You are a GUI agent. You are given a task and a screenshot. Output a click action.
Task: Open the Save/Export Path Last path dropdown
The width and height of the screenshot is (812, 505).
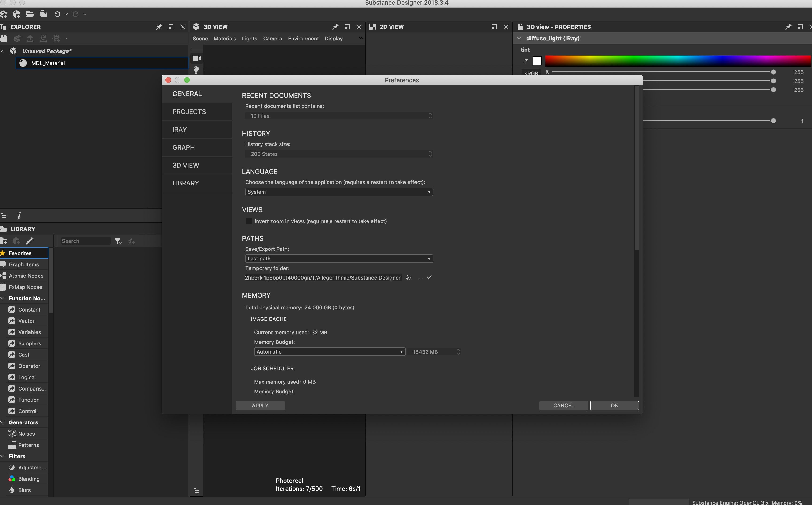pyautogui.click(x=339, y=259)
